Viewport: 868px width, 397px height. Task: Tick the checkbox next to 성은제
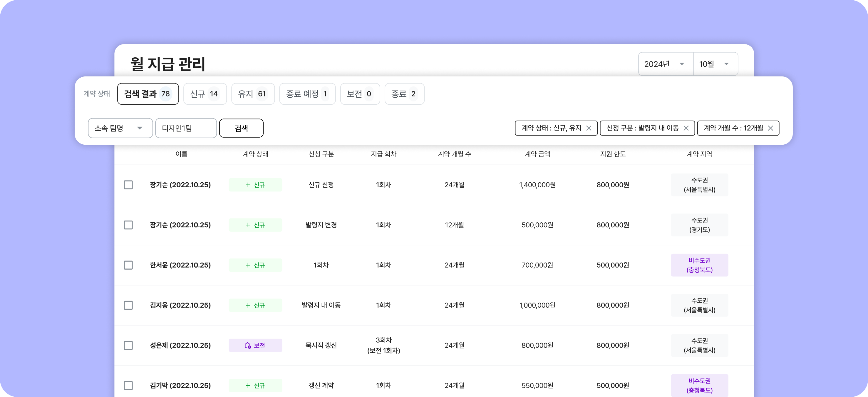128,346
